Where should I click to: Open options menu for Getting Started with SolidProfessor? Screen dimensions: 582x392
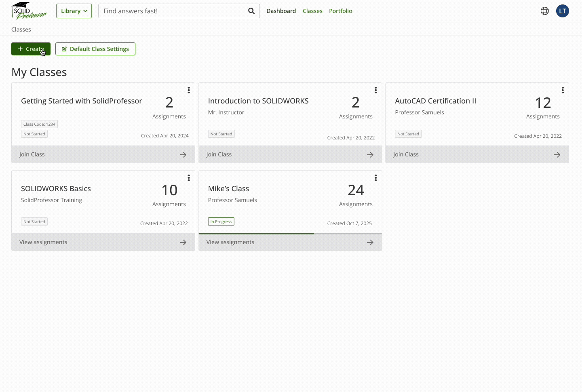point(189,90)
